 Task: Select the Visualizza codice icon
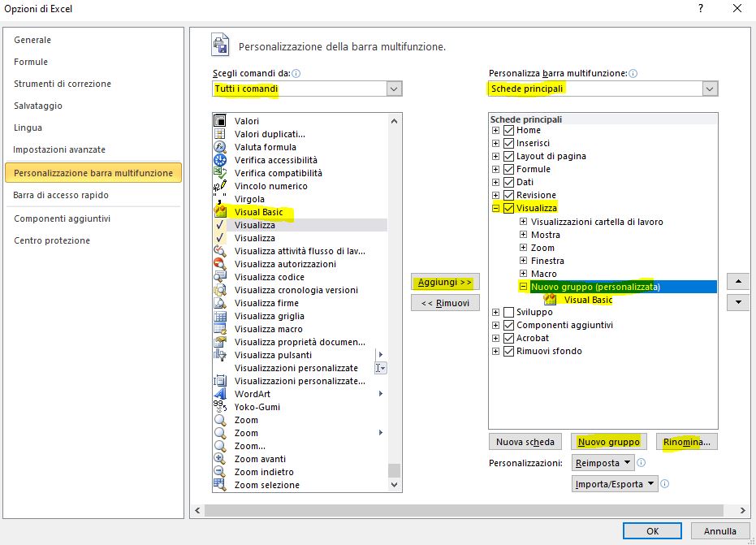coord(220,277)
